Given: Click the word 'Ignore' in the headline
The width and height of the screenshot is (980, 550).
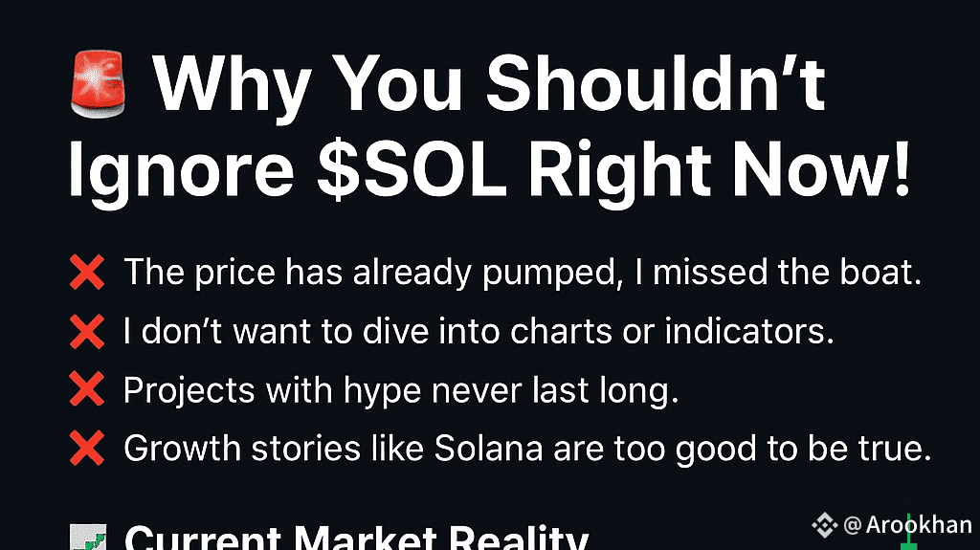Looking at the screenshot, I should point(181,173).
